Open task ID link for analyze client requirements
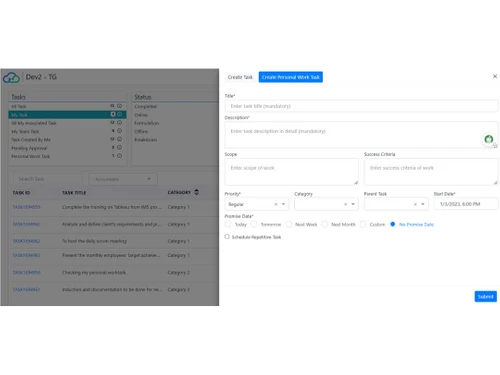 pyautogui.click(x=26, y=224)
